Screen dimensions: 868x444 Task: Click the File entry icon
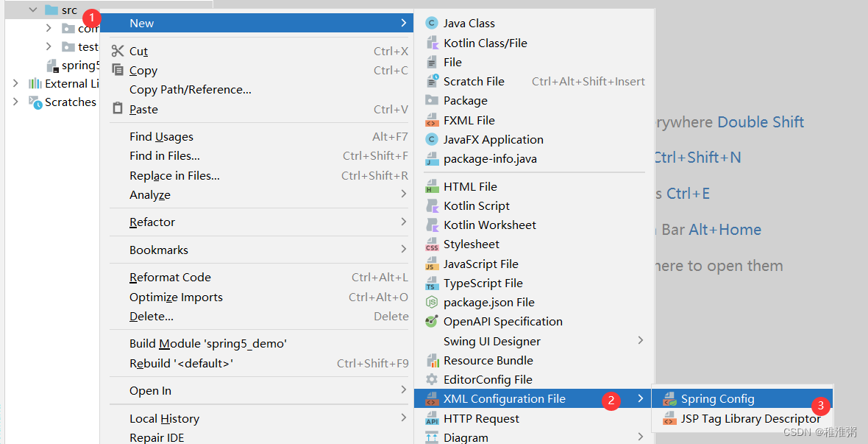tap(432, 62)
